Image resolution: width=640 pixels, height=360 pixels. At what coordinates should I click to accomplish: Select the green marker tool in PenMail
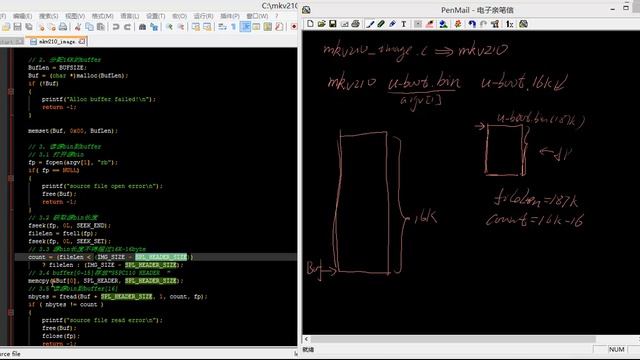click(x=381, y=24)
